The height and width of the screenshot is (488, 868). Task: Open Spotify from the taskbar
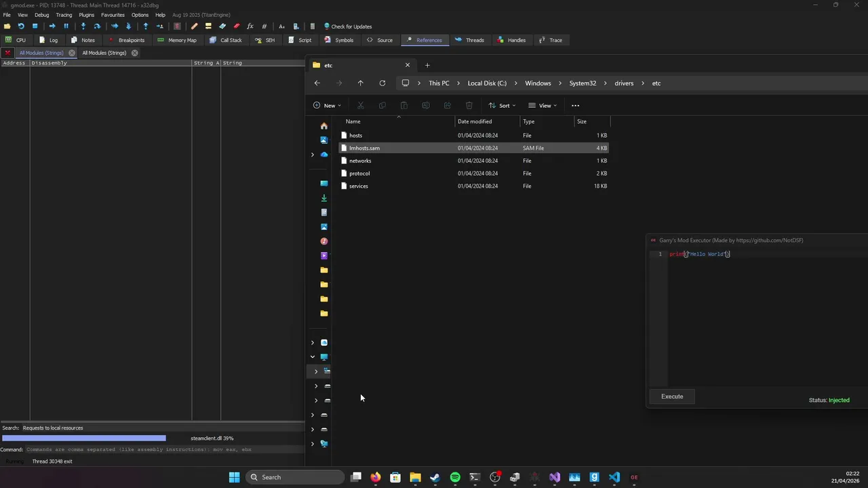click(455, 477)
